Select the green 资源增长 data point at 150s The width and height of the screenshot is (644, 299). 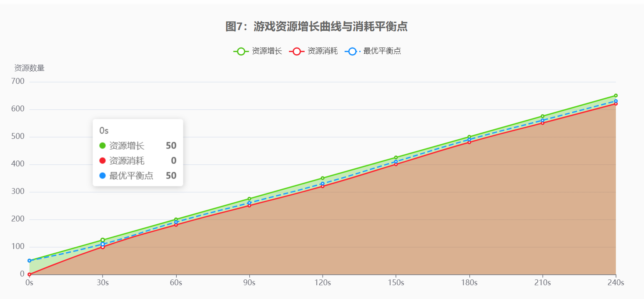click(396, 158)
